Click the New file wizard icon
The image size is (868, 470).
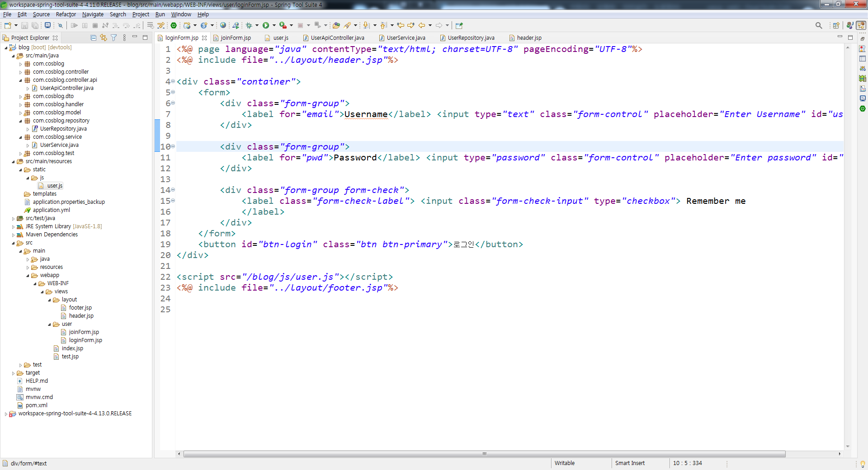[x=7, y=25]
